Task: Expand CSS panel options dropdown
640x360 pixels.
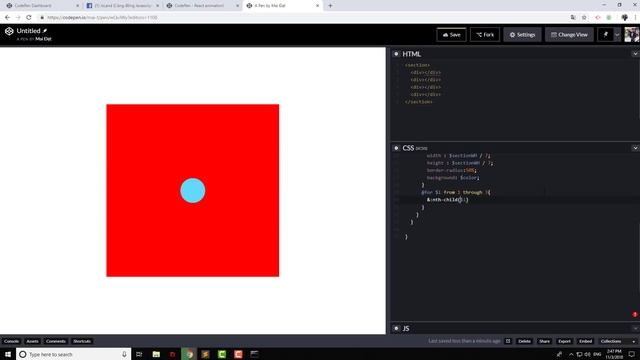Action: click(635, 148)
